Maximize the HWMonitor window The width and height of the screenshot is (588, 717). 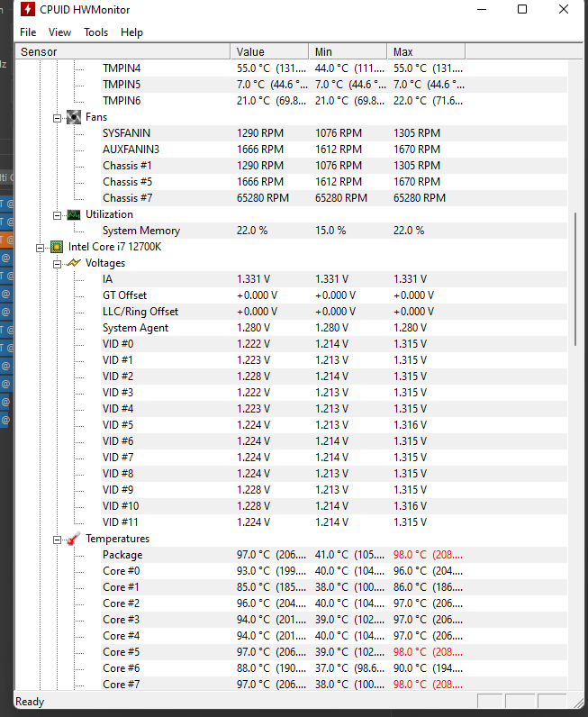522,9
